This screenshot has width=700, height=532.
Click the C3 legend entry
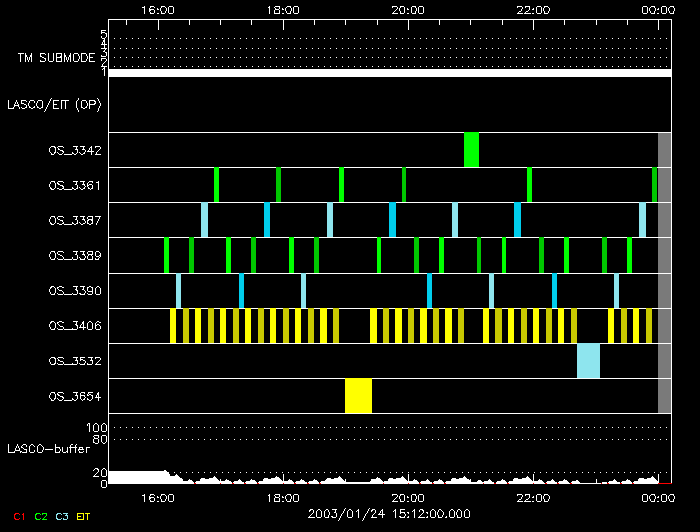point(64,516)
